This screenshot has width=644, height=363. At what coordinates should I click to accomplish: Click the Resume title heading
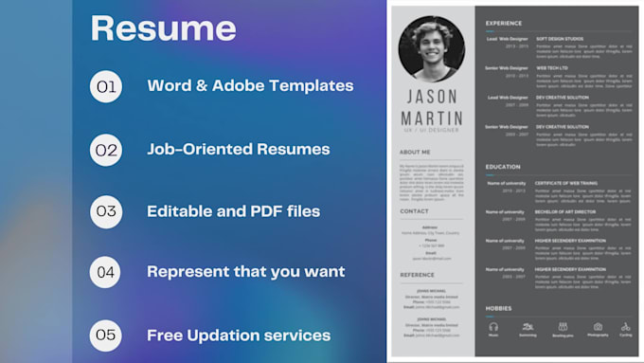164,27
